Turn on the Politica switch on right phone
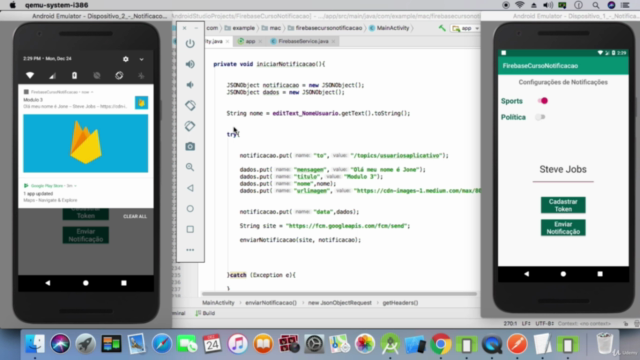The height and width of the screenshot is (360, 640). tap(540, 117)
